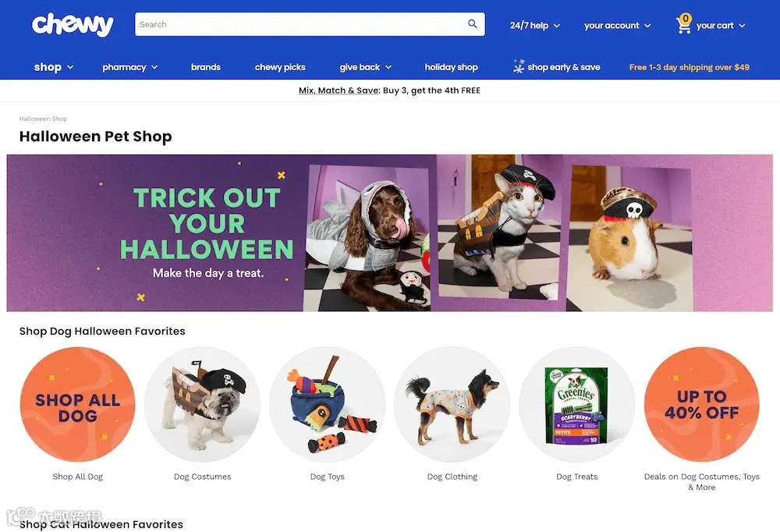The image size is (780, 532).
Task: Open the Dog Clothing category image
Action: pyautogui.click(x=452, y=404)
